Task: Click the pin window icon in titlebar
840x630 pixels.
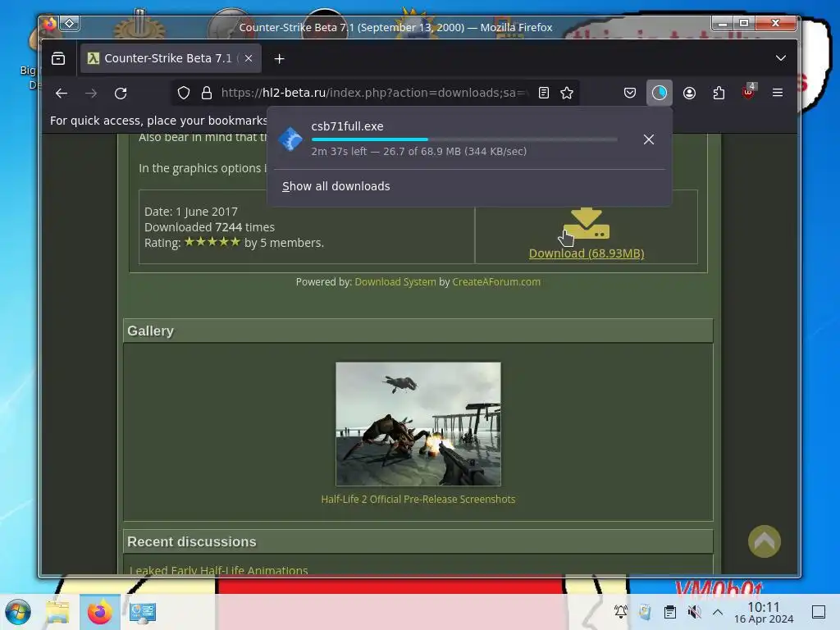Action: pos(70,24)
